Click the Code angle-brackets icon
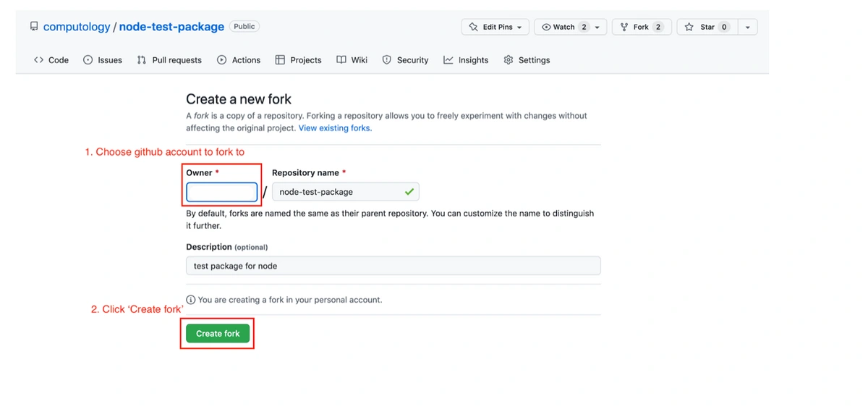 pyautogui.click(x=38, y=60)
